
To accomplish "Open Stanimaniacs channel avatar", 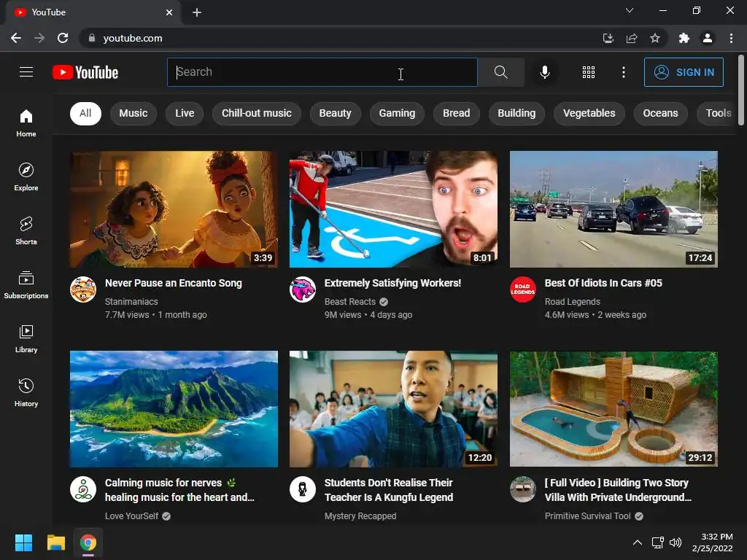I will 83,289.
